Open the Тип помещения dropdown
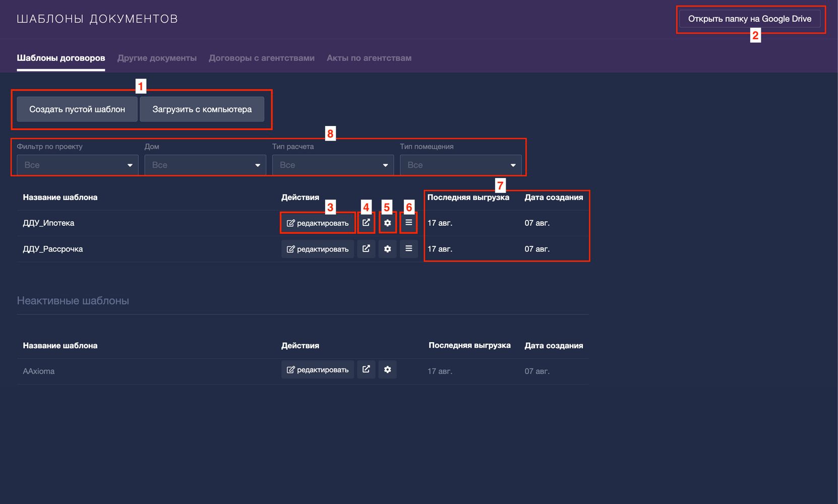The image size is (838, 504). click(x=460, y=165)
